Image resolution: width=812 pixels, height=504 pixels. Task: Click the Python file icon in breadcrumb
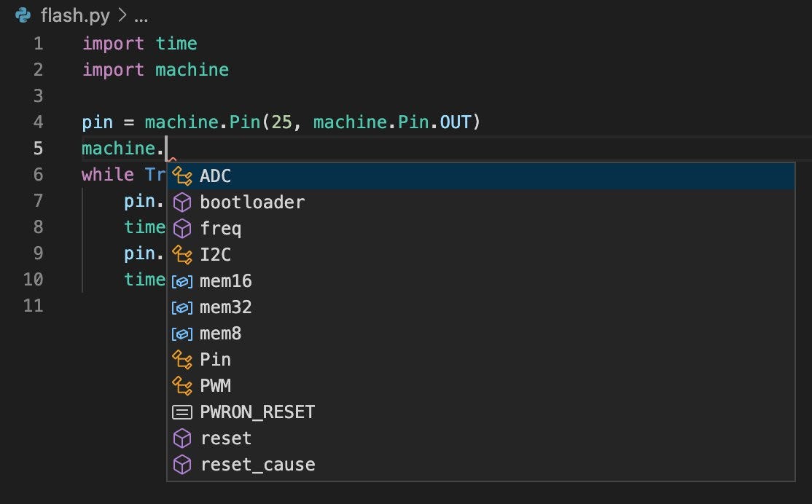click(23, 15)
